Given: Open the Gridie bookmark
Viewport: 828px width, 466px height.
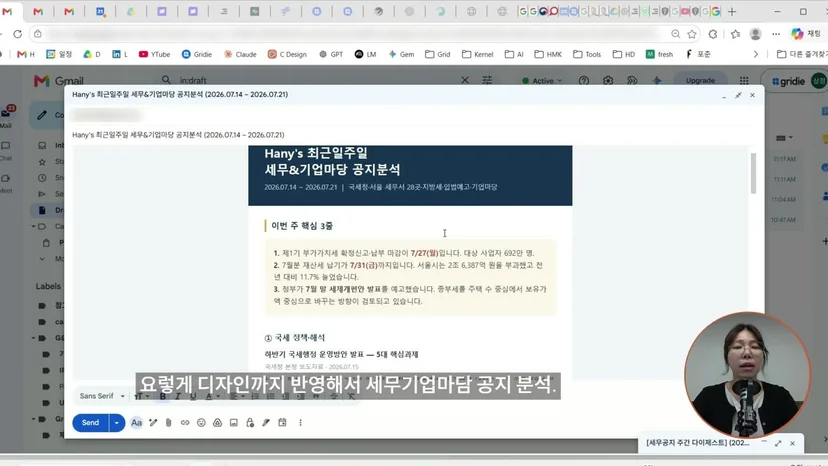Looking at the screenshot, I should click(x=197, y=54).
